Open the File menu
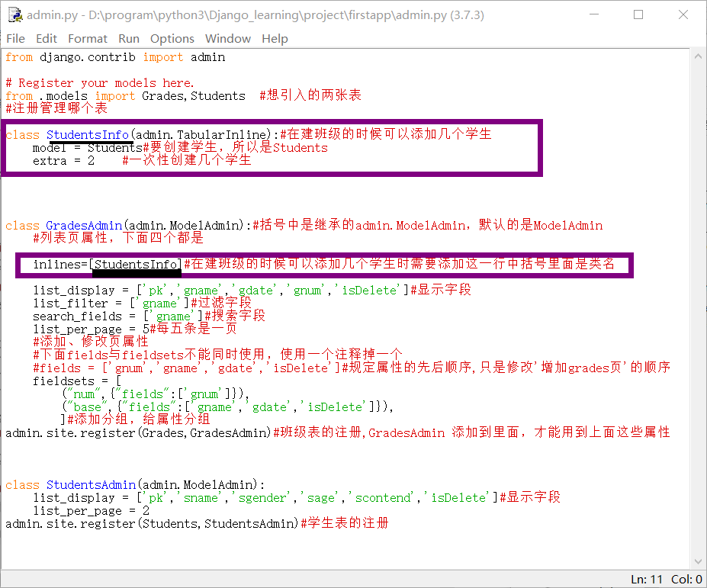This screenshot has height=588, width=707. (16, 39)
